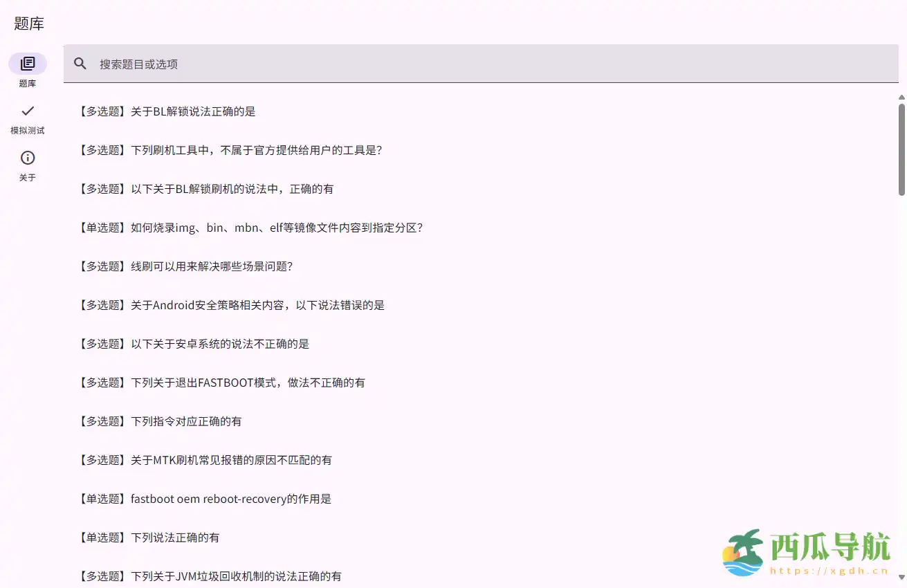
Task: Open question about 不属于官方提供的刷机工具
Action: point(232,149)
